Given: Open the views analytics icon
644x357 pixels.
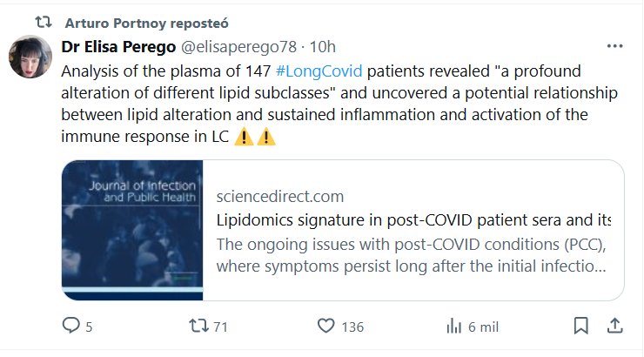Looking at the screenshot, I should (453, 326).
